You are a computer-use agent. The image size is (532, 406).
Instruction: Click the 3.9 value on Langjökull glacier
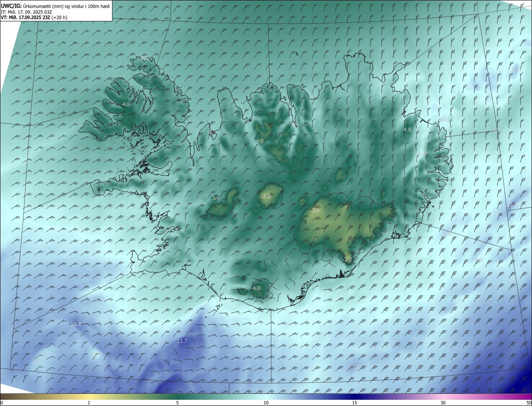[216, 198]
